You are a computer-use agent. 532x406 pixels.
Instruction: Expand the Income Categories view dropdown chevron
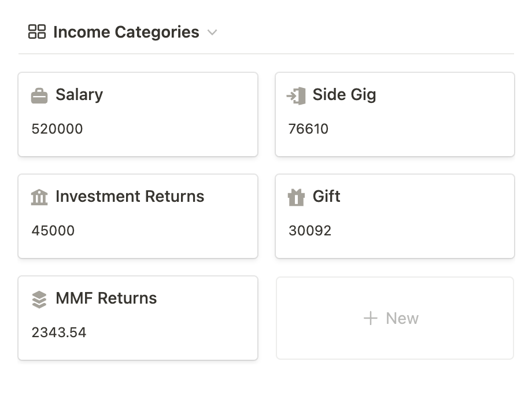(212, 32)
